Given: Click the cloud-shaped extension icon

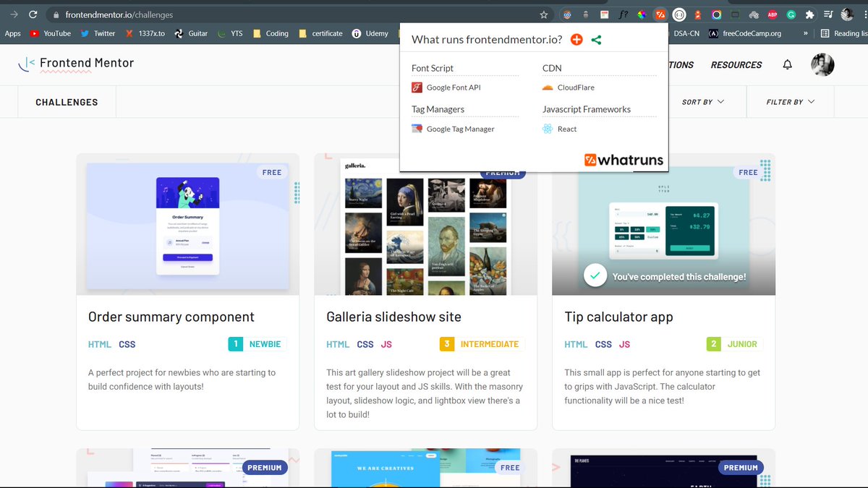Looking at the screenshot, I should click(754, 14).
